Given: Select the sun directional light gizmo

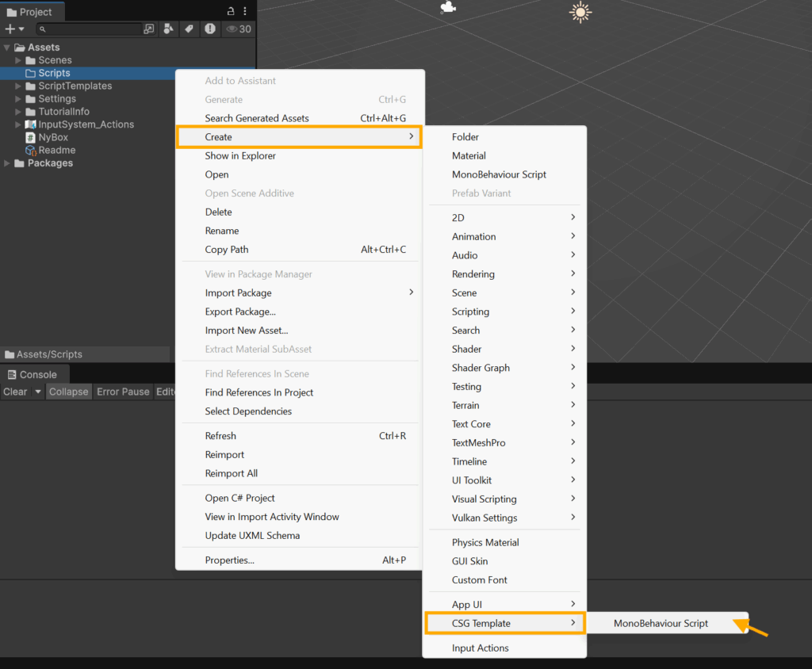Looking at the screenshot, I should [x=580, y=13].
